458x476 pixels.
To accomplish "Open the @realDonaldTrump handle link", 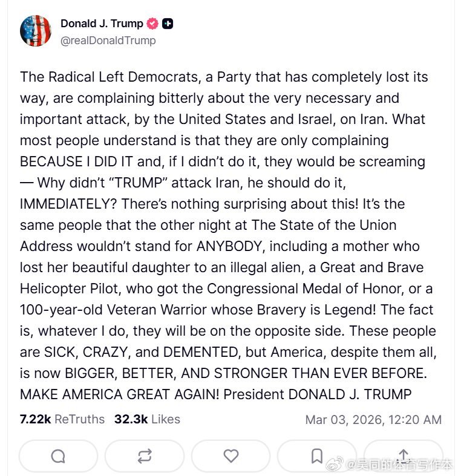I will coord(108,41).
